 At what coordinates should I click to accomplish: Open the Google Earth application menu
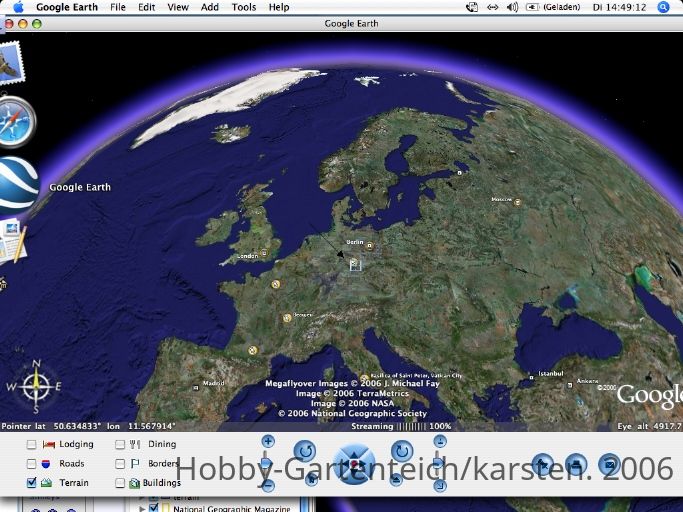[x=67, y=7]
